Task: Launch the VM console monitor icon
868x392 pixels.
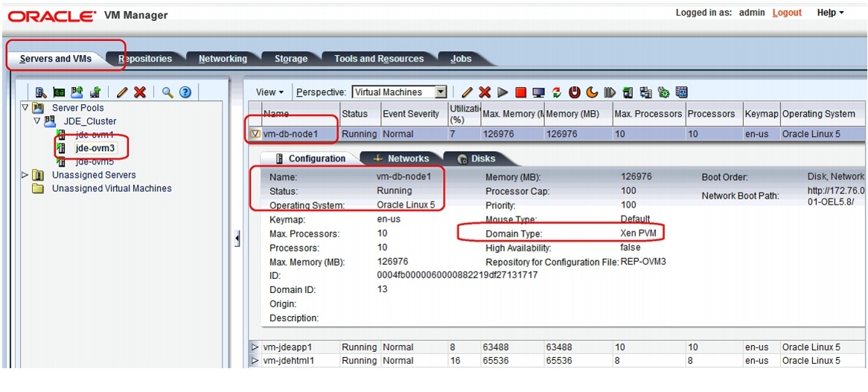Action: tap(539, 92)
